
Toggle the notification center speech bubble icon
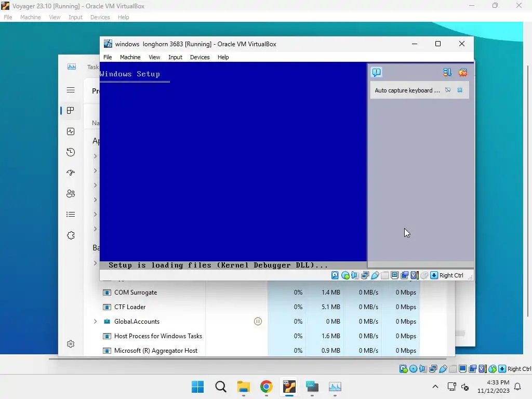377,72
